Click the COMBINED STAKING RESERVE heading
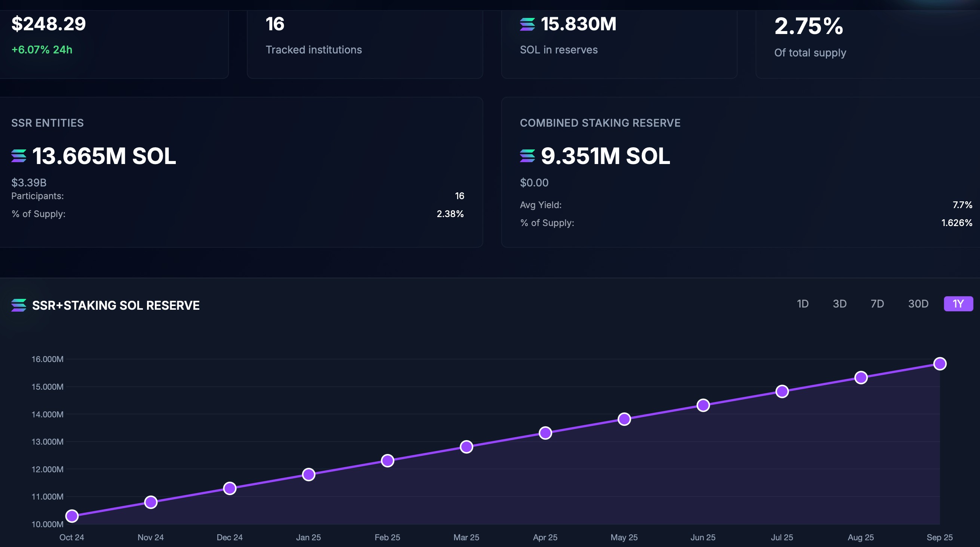980x547 pixels. click(x=600, y=123)
